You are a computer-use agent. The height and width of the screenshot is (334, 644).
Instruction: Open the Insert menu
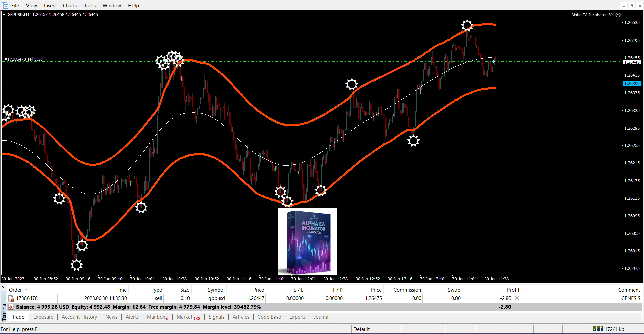(x=50, y=6)
